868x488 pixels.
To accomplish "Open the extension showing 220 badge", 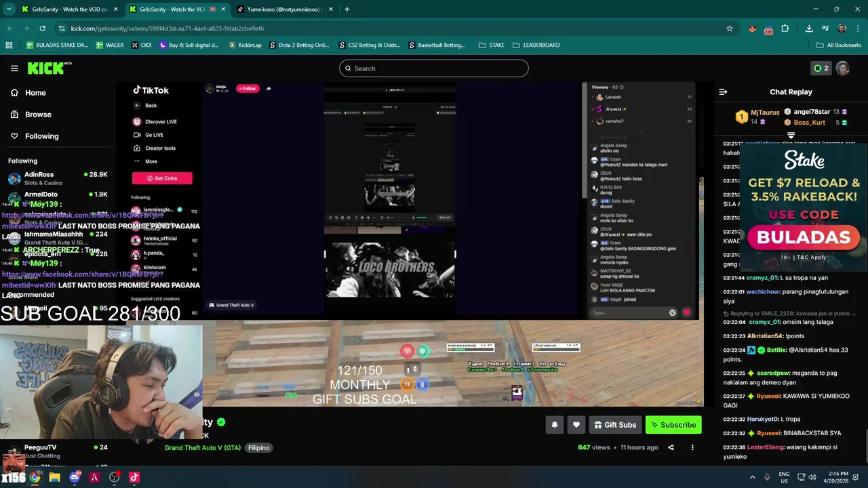I will (768, 28).
